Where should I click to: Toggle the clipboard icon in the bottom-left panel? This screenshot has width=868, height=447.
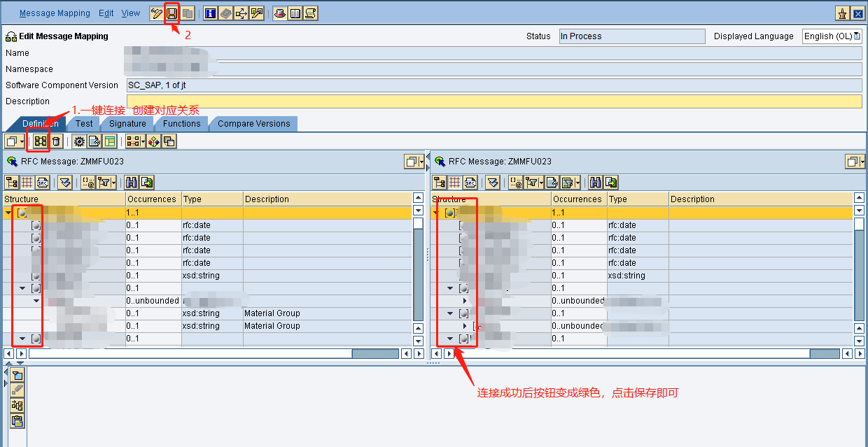(x=17, y=420)
